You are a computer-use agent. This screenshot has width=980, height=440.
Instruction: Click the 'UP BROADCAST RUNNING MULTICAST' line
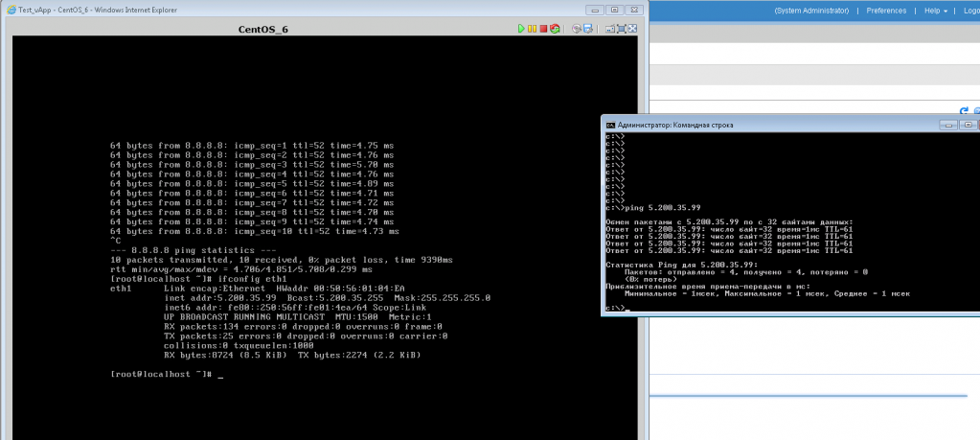point(298,317)
